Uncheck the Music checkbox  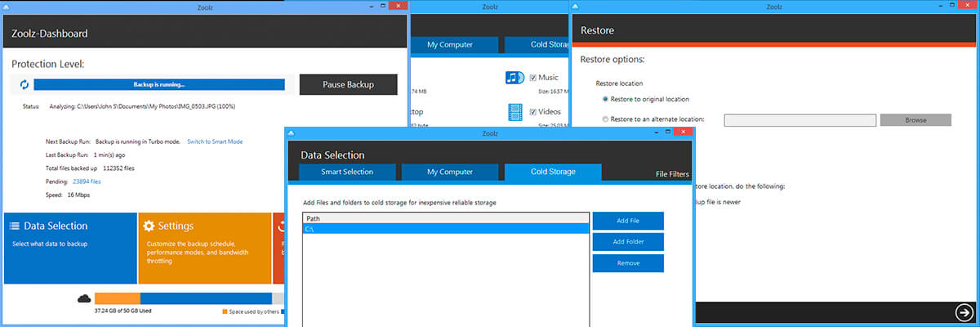[x=533, y=78]
